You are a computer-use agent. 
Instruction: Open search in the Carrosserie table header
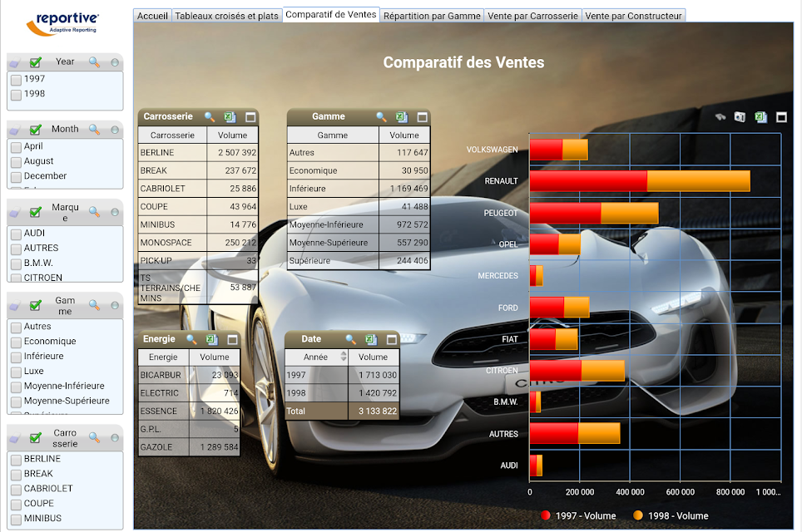tap(210, 117)
